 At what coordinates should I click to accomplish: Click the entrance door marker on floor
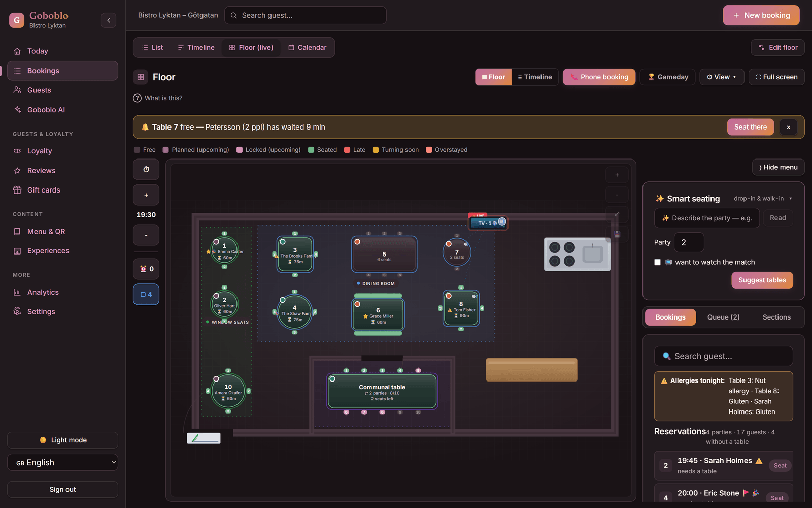click(x=204, y=438)
